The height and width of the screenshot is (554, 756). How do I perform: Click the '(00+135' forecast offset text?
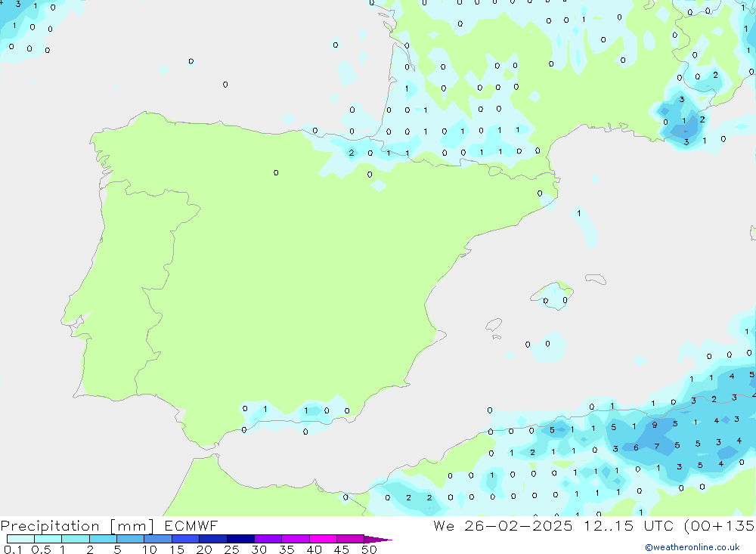click(719, 525)
